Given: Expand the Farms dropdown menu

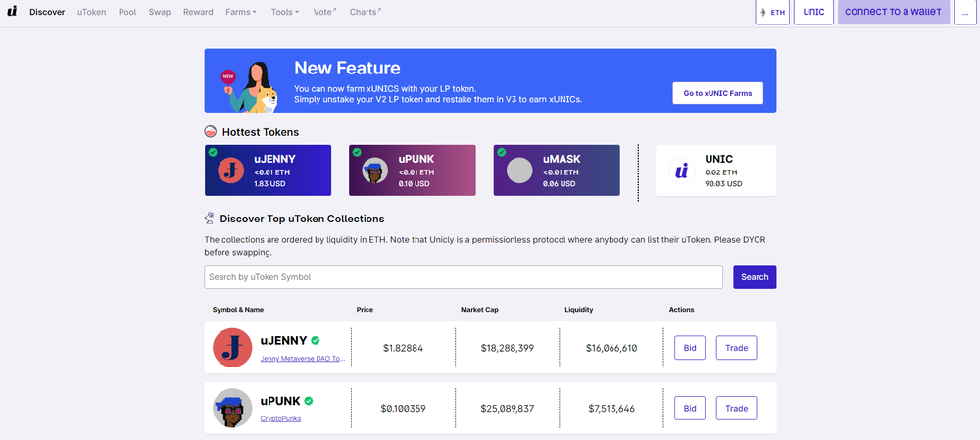Looking at the screenshot, I should (x=241, y=12).
